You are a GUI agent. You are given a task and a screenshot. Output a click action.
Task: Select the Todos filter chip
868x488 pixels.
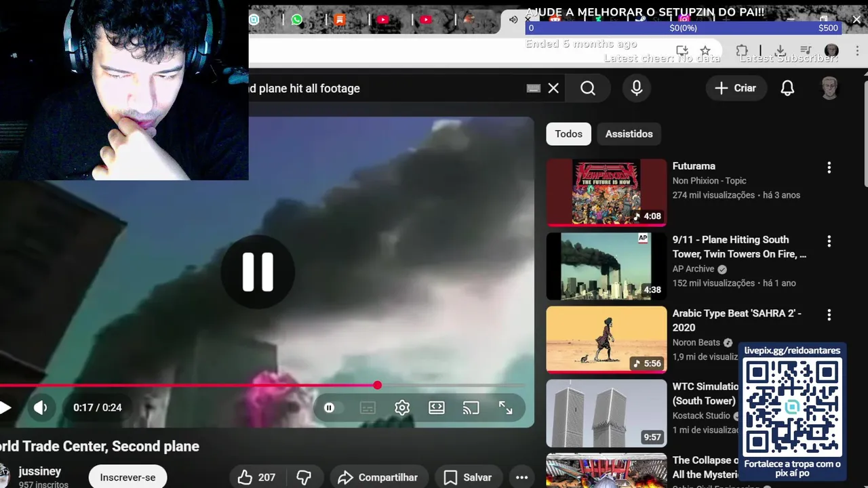point(568,134)
